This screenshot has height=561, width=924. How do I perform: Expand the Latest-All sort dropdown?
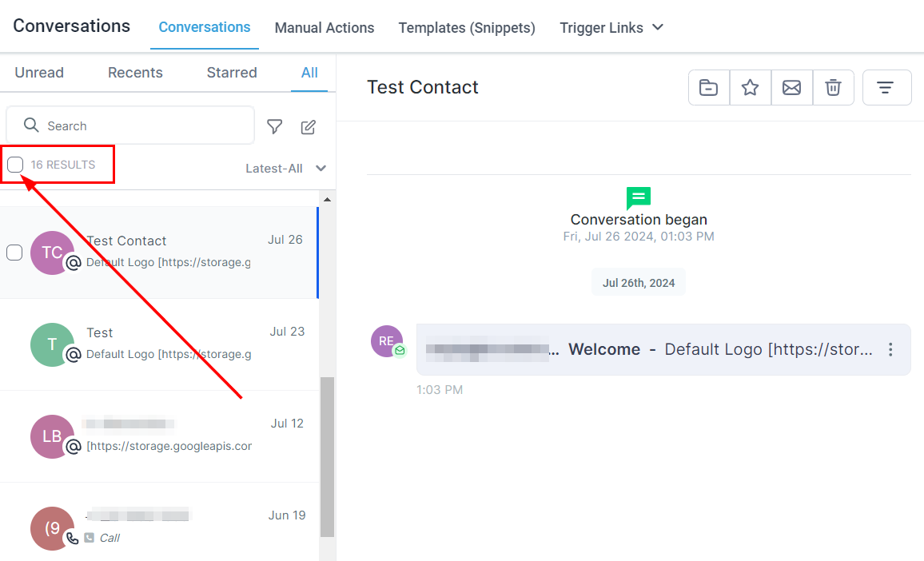point(286,169)
